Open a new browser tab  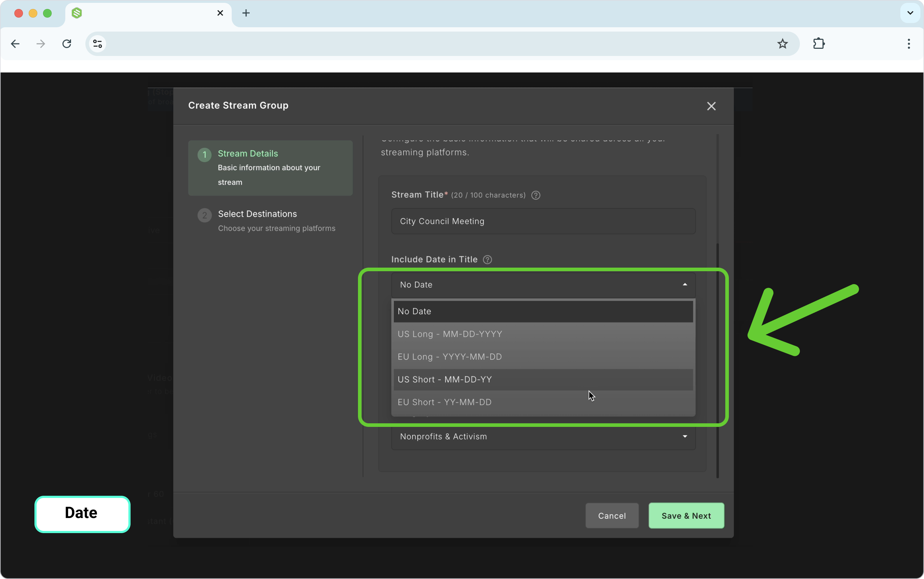[x=246, y=13]
